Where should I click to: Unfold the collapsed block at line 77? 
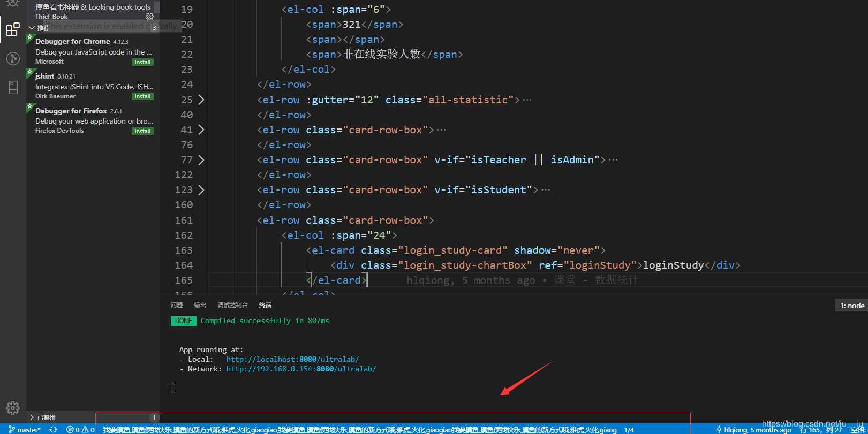(201, 159)
